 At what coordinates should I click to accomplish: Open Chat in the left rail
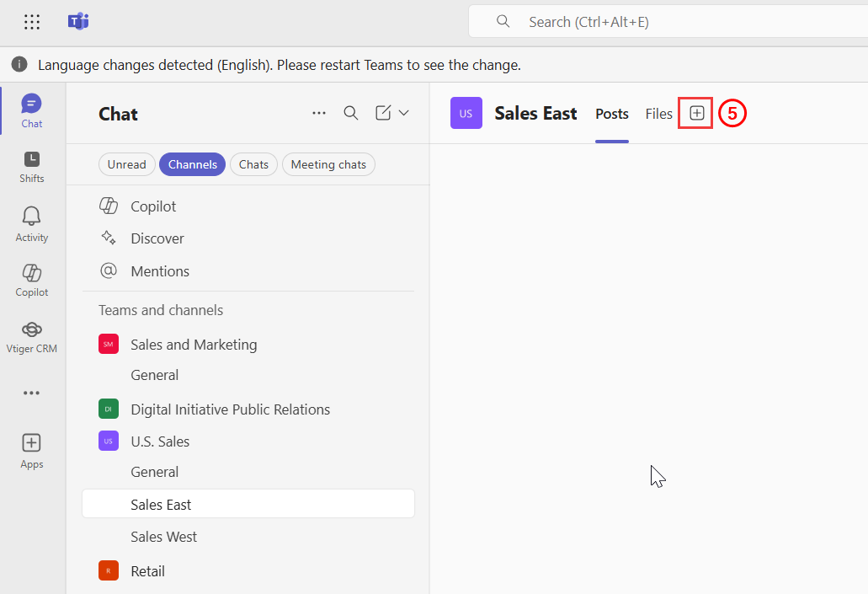31,111
